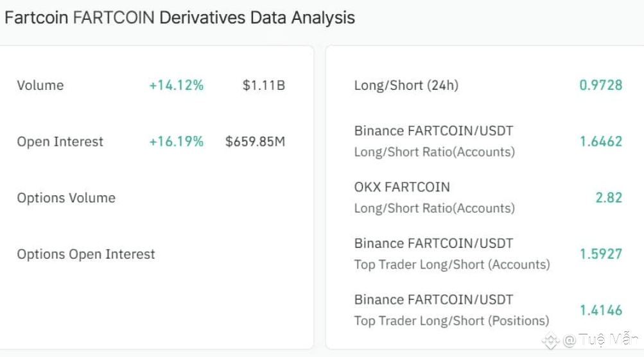Image resolution: width=644 pixels, height=357 pixels.
Task: Click the Open Interest row label
Action: point(60,142)
